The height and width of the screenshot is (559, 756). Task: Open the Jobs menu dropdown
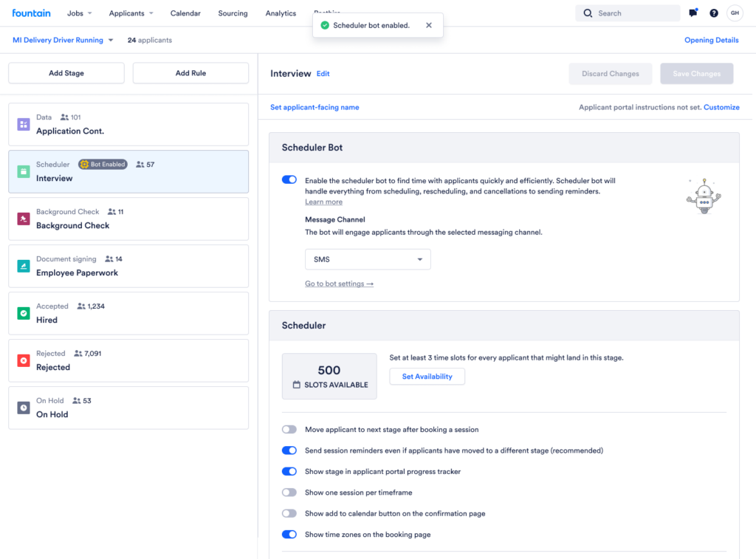[x=80, y=13]
